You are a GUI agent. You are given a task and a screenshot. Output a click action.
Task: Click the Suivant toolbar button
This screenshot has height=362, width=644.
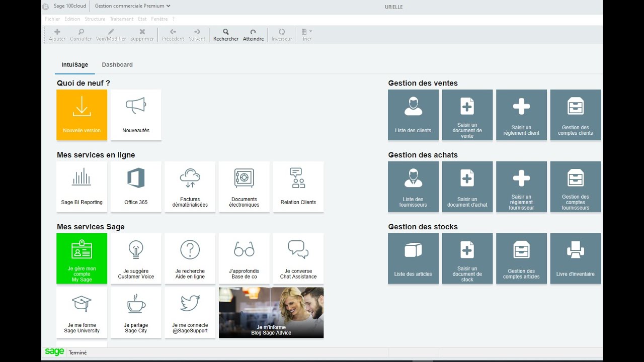197,35
